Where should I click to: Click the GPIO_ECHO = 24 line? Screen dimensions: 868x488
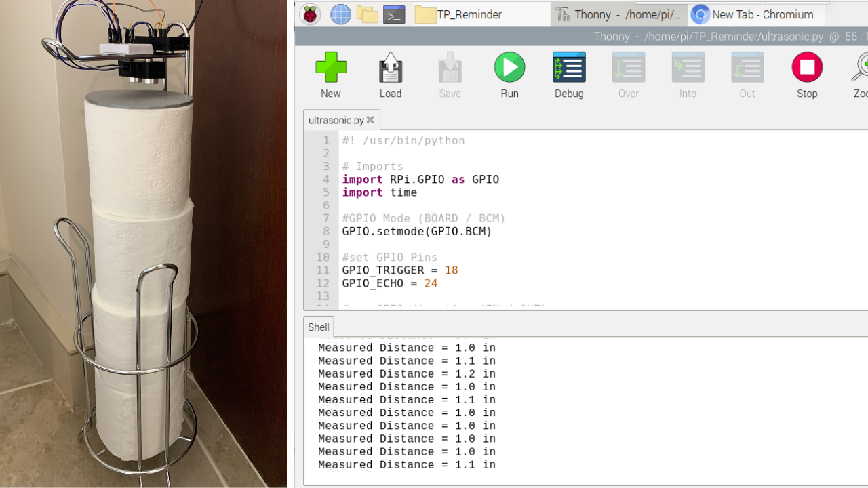coord(390,283)
